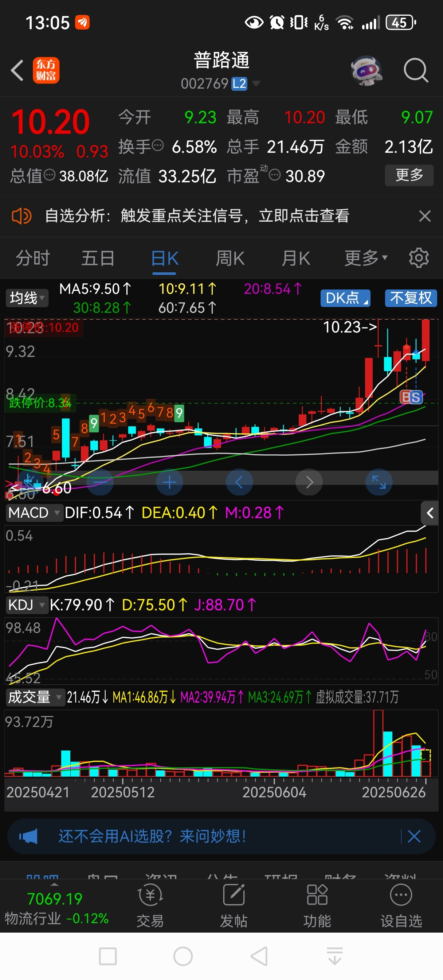Viewport: 443px width, 980px height.
Task: Zoom in chart with plus button
Action: [x=170, y=482]
